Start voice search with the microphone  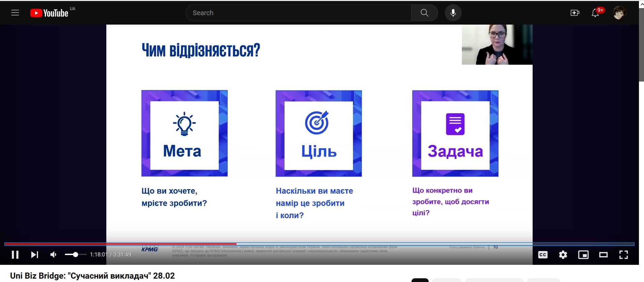click(x=453, y=13)
